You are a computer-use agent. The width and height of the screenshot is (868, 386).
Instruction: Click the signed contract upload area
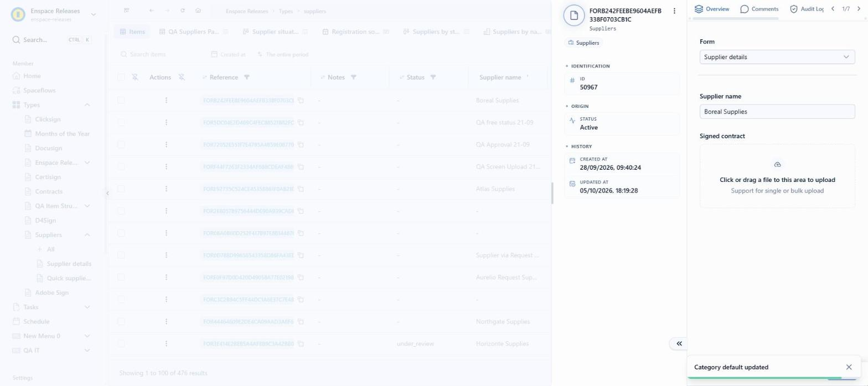(777, 176)
